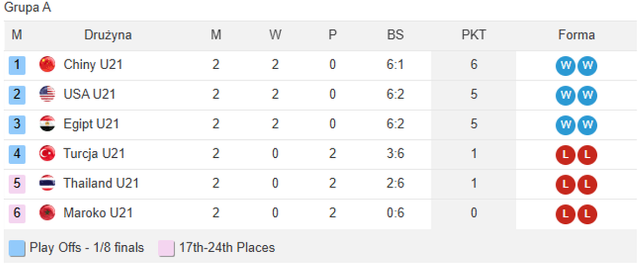Image resolution: width=644 pixels, height=271 pixels.
Task: Click first W form badge for Chiny U21
Action: click(565, 67)
